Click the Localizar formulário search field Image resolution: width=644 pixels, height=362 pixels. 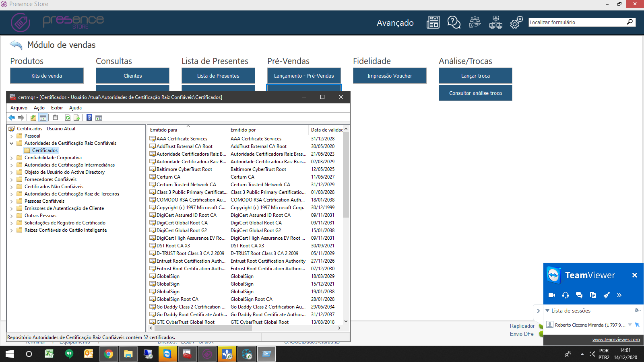[577, 22]
